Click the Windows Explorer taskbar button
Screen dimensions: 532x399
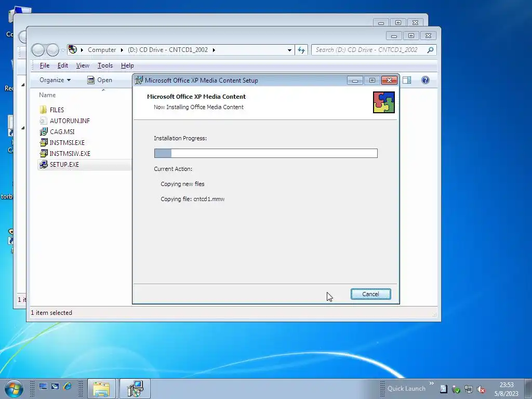pos(101,389)
